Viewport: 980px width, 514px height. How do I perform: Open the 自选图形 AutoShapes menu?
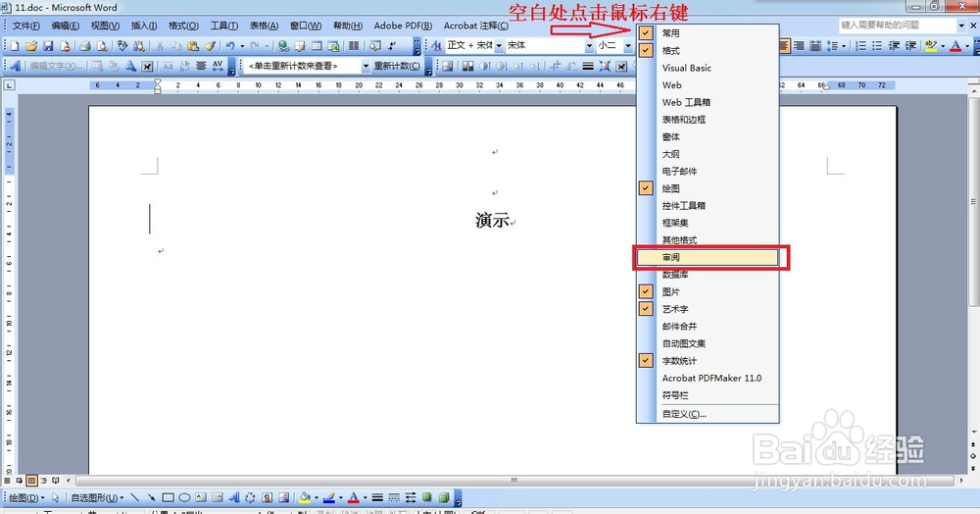(x=97, y=497)
